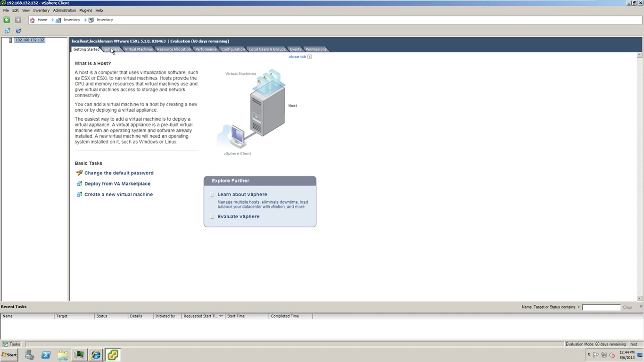Go to the Configuration tab
This screenshot has height=362, width=644.
click(x=233, y=49)
